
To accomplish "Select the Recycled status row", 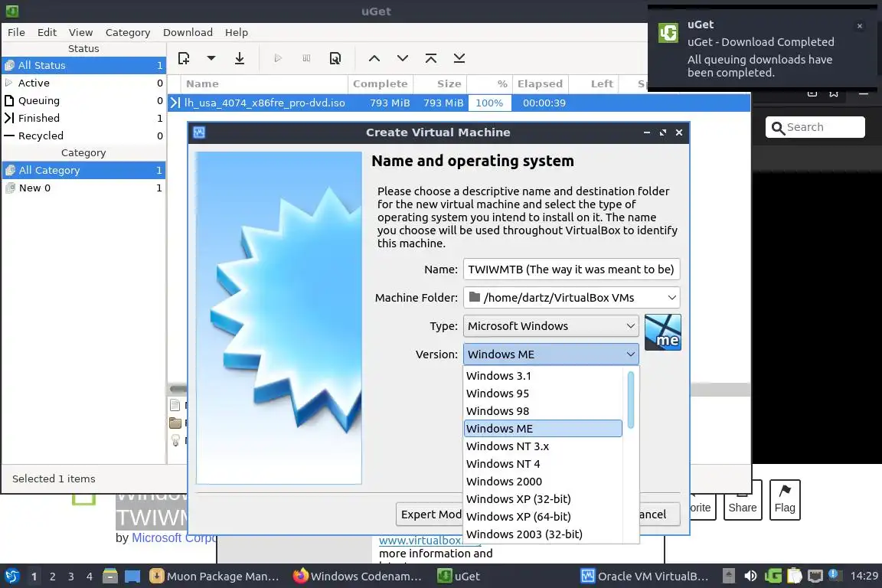I will tap(83, 136).
